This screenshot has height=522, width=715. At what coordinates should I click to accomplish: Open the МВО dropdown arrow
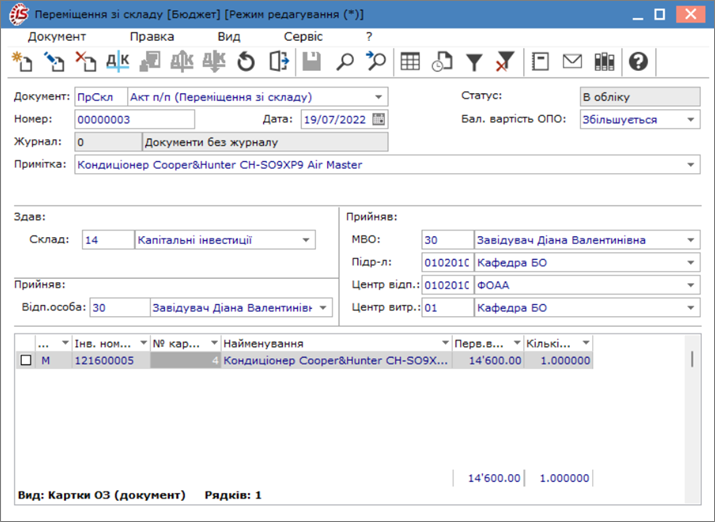[x=690, y=240]
